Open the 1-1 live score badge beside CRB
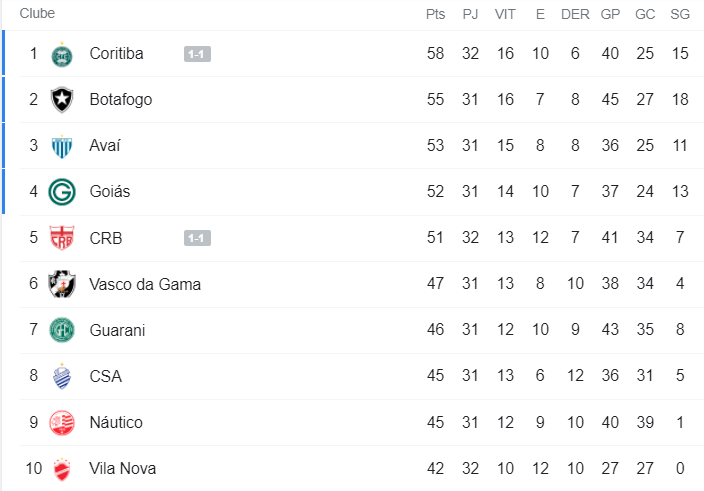 click(197, 238)
